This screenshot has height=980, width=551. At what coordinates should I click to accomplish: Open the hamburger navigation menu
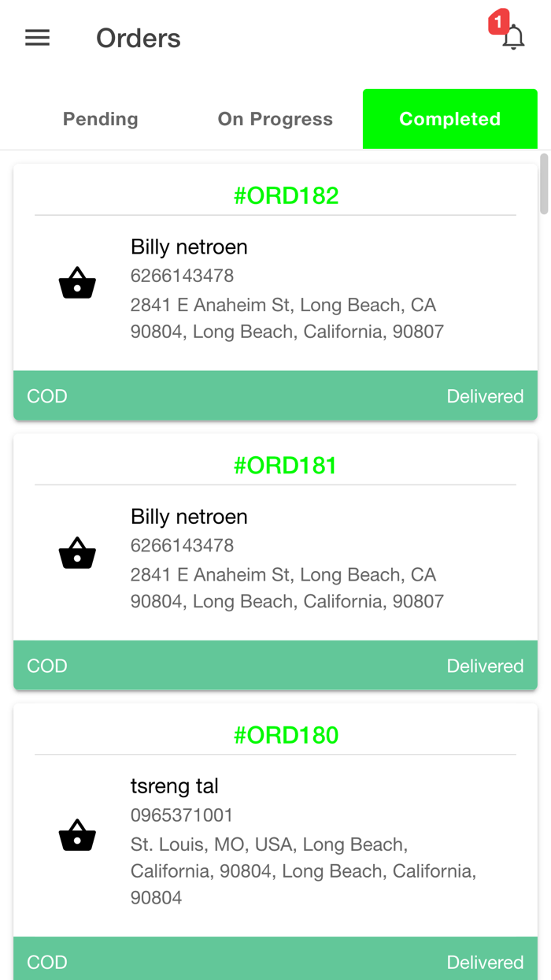tap(37, 38)
